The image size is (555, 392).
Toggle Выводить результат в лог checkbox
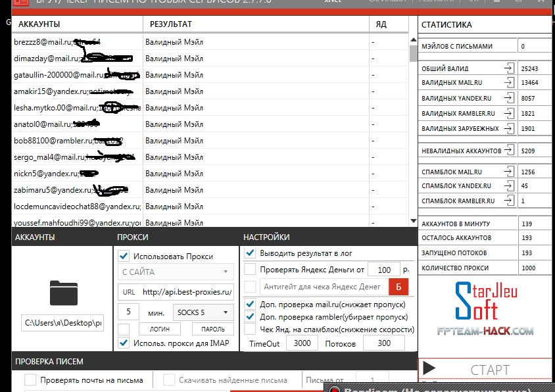tap(250, 253)
